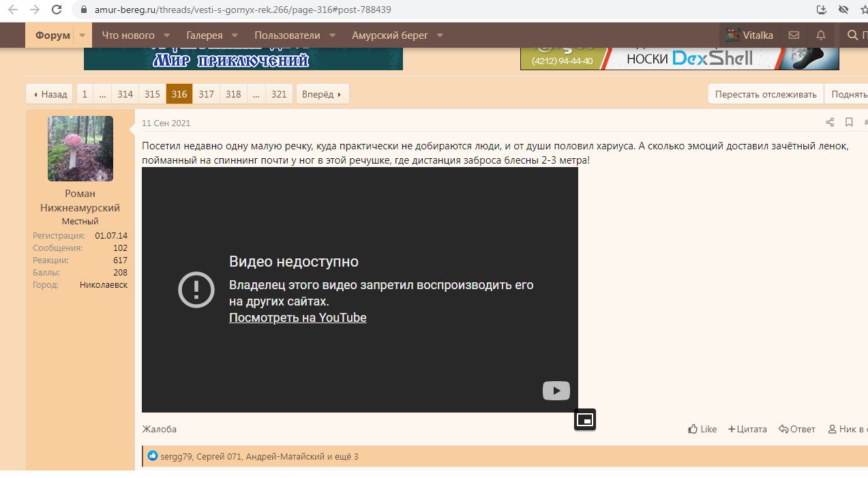Go to page 317

pyautogui.click(x=207, y=94)
